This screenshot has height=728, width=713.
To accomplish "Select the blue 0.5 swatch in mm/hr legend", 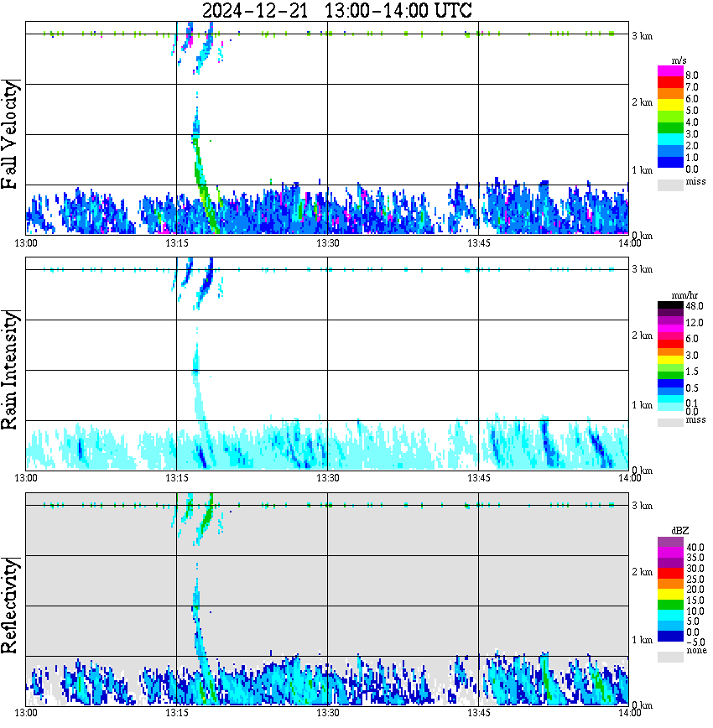I will 670,383.
